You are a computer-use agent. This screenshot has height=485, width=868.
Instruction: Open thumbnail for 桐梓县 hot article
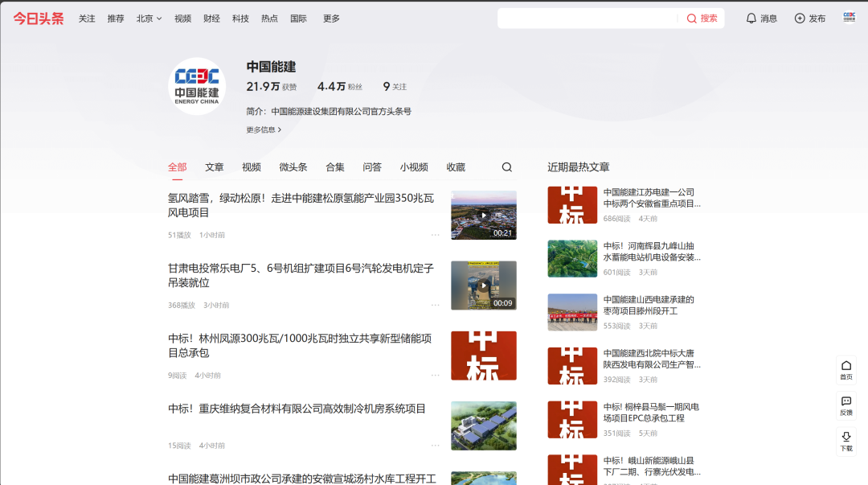(x=572, y=420)
